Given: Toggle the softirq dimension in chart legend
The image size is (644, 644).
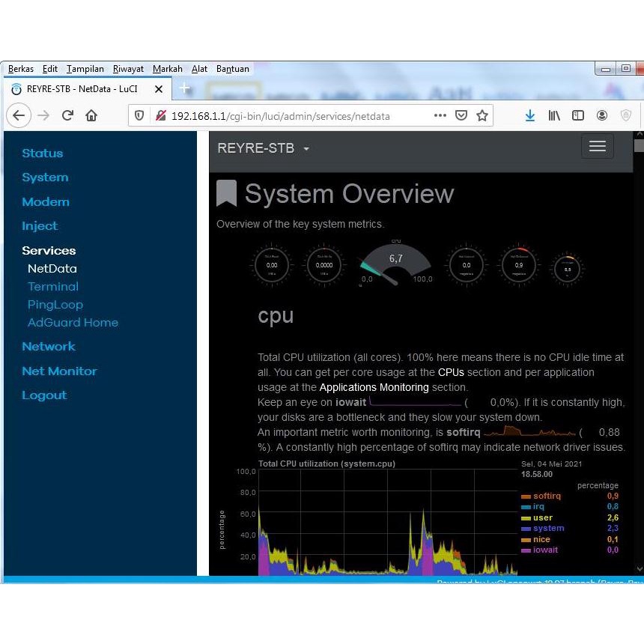Looking at the screenshot, I should tap(546, 496).
